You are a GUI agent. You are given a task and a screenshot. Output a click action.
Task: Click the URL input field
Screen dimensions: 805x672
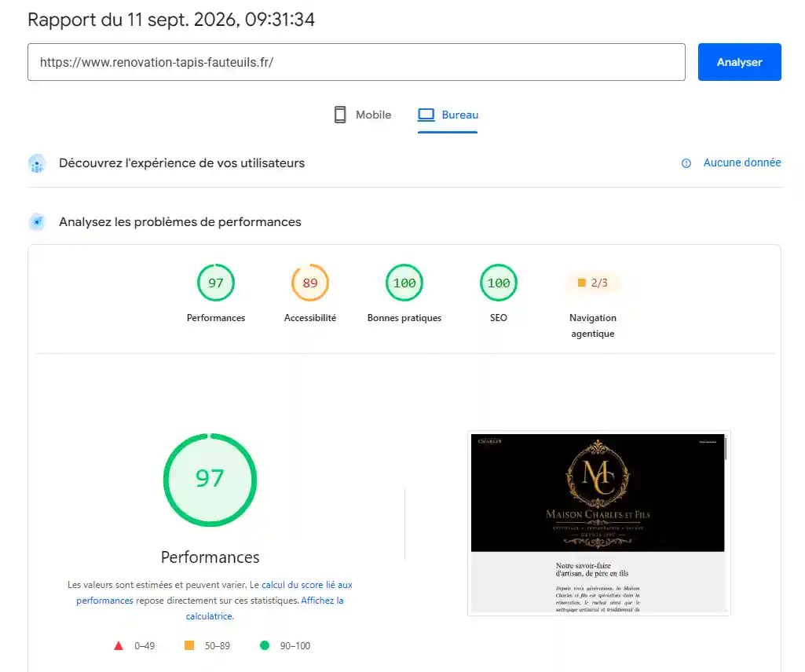point(357,62)
